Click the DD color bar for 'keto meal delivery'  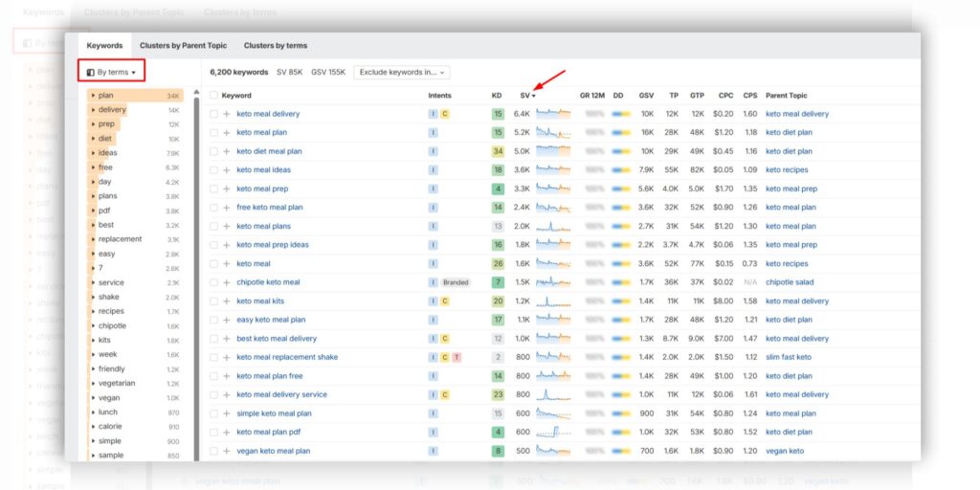[x=621, y=114]
